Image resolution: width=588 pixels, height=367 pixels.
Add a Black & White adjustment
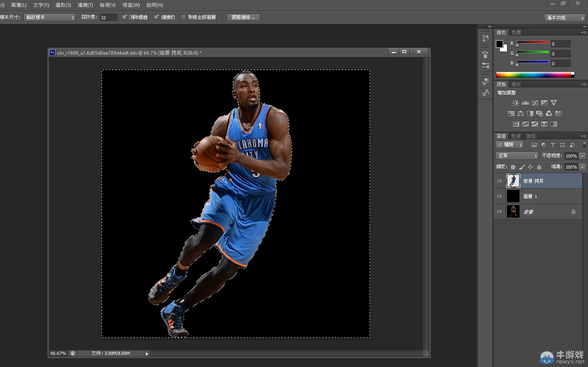(x=530, y=113)
